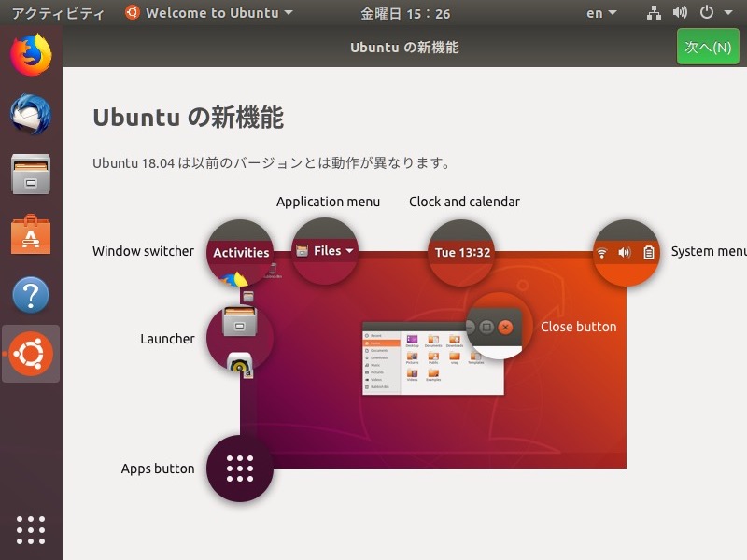Screen dimensions: 747x560
Task: Click the 次へ(N) button
Action: point(708,47)
